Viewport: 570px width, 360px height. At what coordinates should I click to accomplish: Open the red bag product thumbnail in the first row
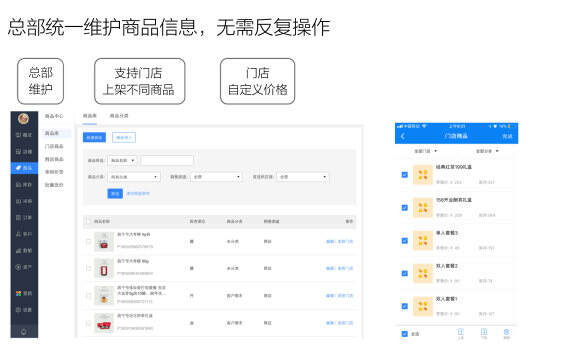pos(104,242)
